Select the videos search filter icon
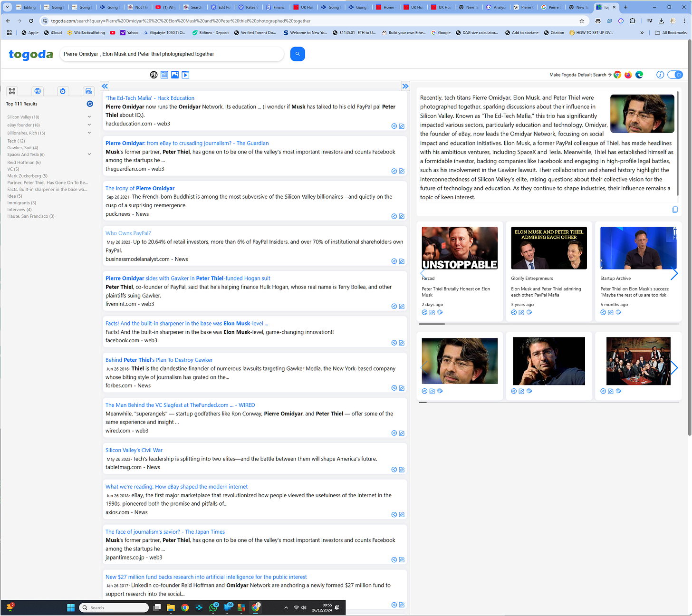The width and height of the screenshot is (692, 616). 185,75
